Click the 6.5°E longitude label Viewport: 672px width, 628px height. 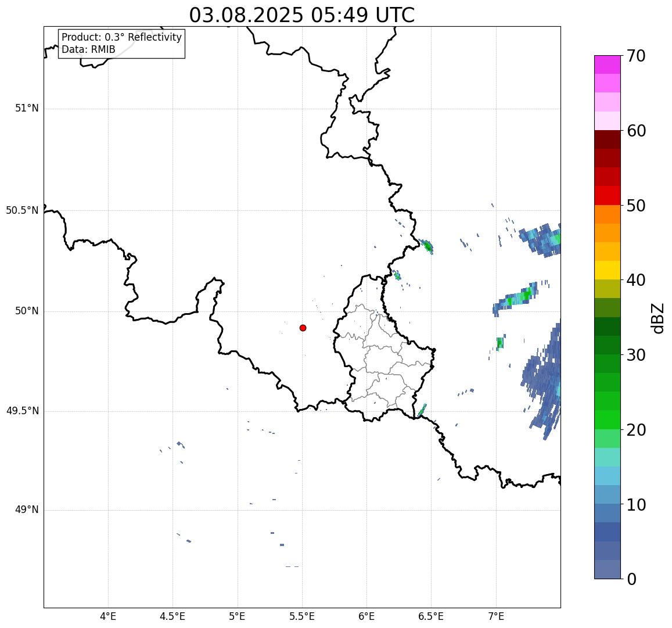[431, 617]
